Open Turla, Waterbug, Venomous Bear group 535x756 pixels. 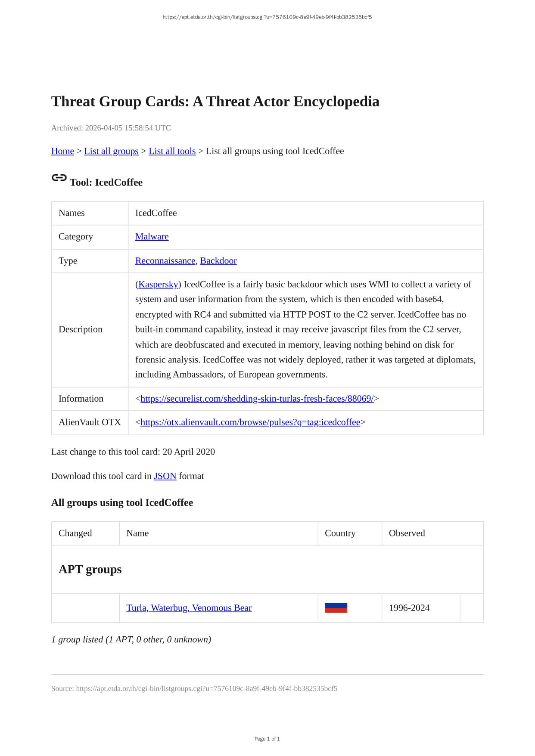189,608
